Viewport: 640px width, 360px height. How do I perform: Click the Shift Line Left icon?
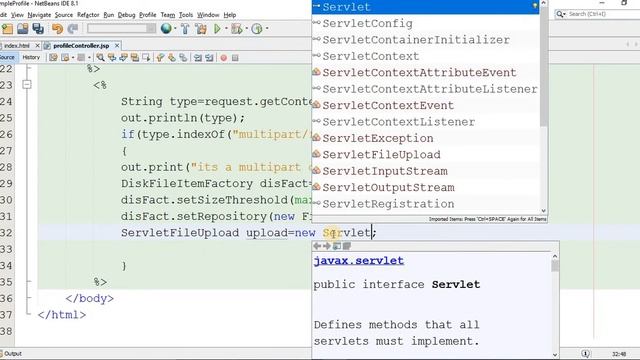(198, 58)
